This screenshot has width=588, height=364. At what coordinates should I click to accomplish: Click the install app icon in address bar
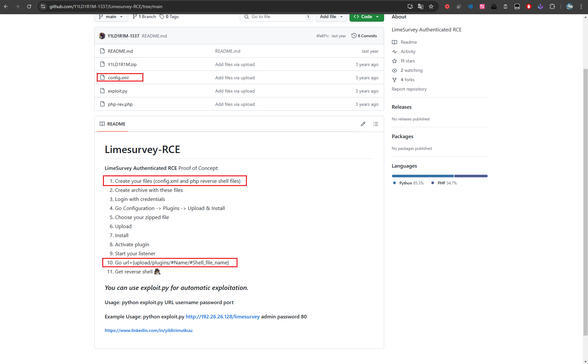[x=410, y=6]
